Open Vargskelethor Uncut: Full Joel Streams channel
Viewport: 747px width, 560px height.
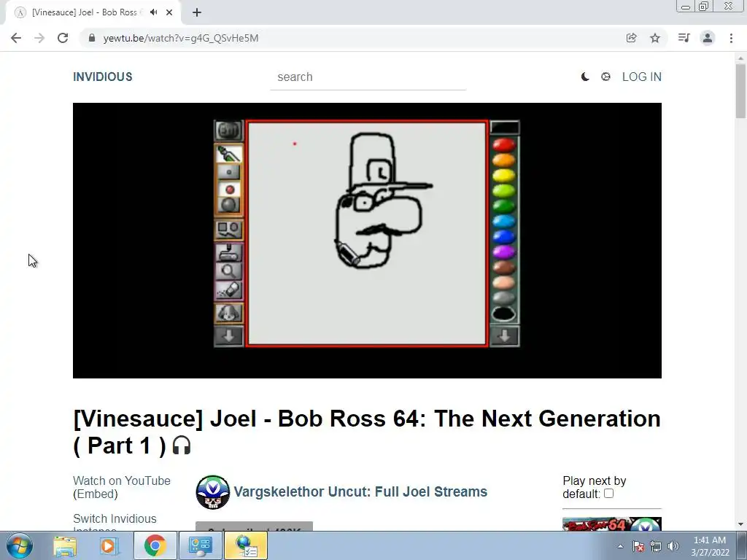pos(360,491)
